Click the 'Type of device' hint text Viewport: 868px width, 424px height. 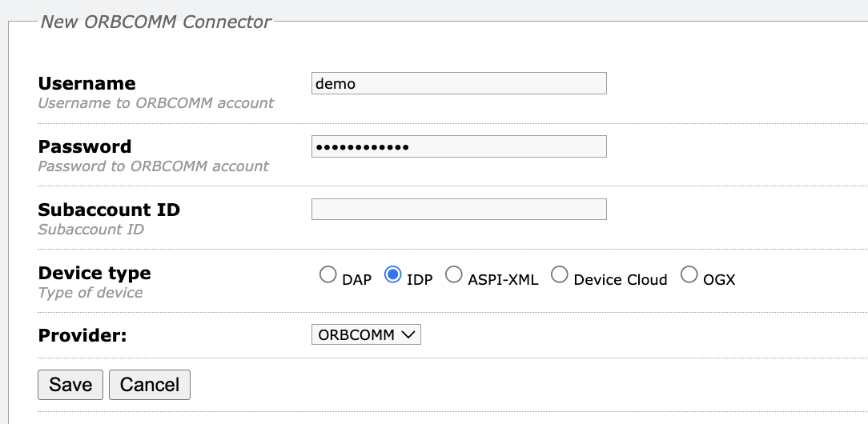coord(90,293)
